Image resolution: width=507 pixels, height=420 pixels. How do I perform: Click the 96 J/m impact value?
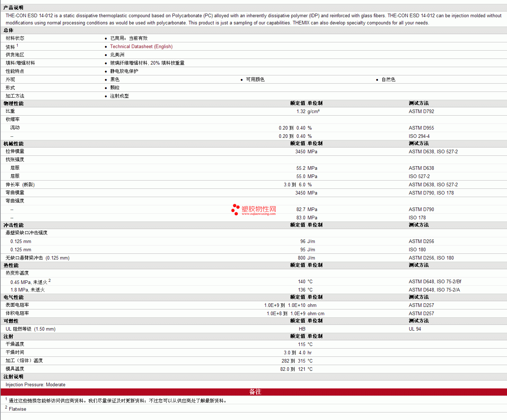308,242
